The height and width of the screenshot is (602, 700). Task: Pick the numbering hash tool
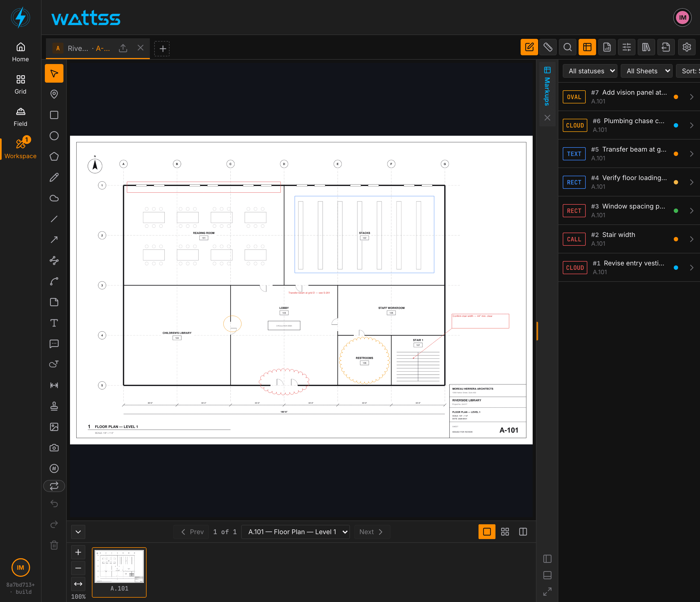click(x=54, y=468)
